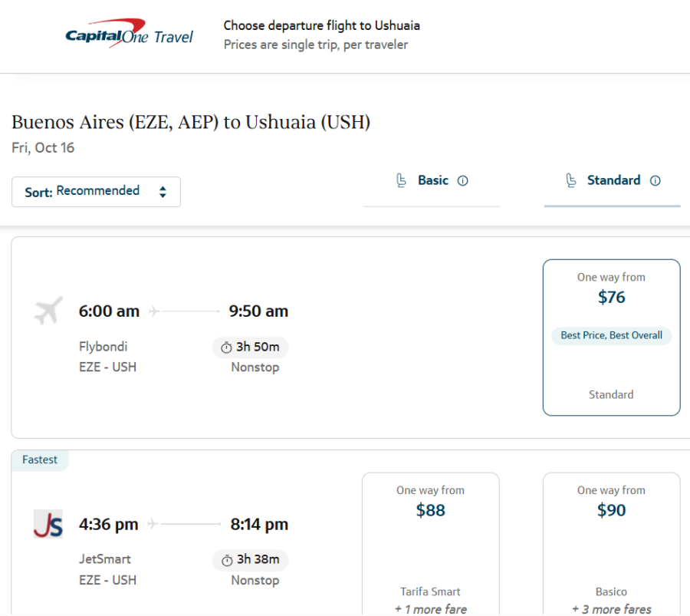Expand the +1 more fare option
Viewport: 690px width, 616px height.
[x=430, y=608]
